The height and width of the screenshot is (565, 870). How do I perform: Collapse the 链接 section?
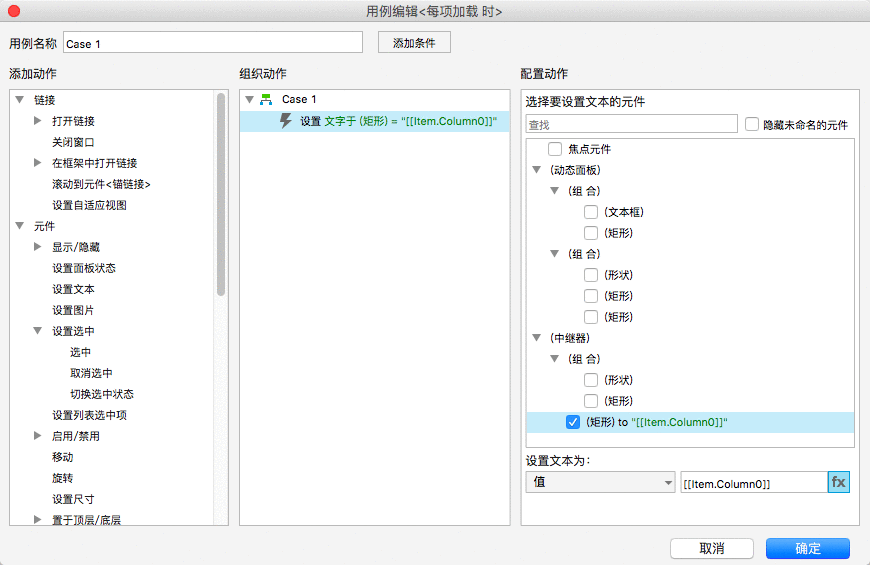(x=20, y=100)
